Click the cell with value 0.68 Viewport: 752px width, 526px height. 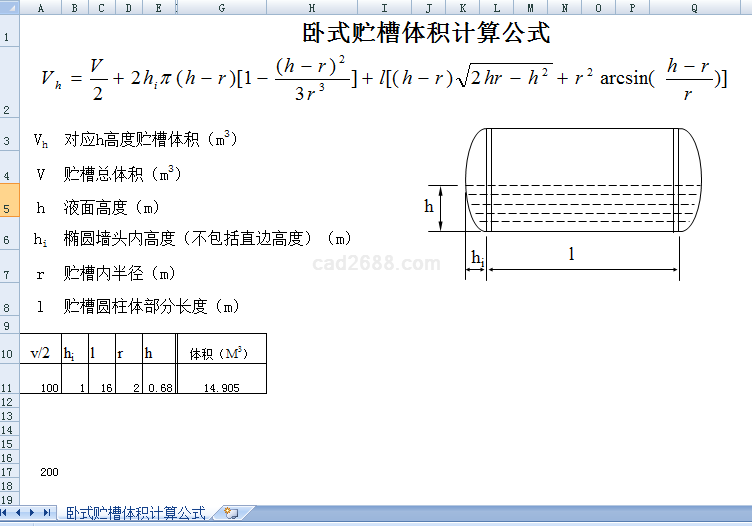click(x=159, y=387)
